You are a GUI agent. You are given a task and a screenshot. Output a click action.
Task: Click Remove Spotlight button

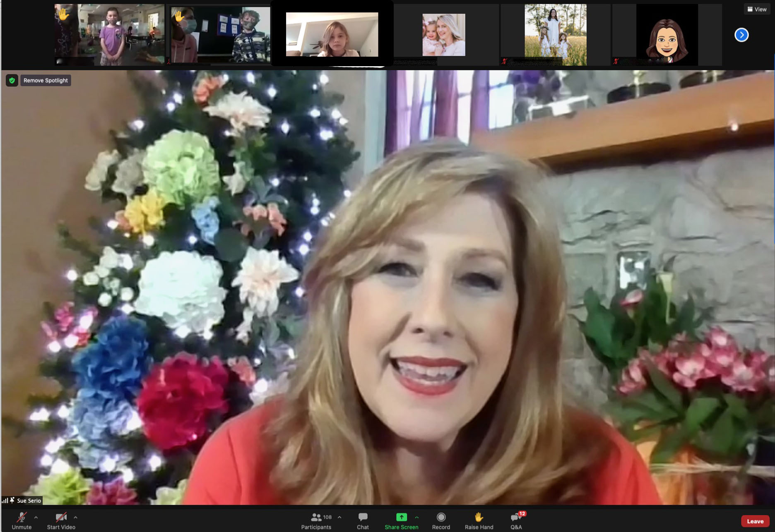point(46,80)
